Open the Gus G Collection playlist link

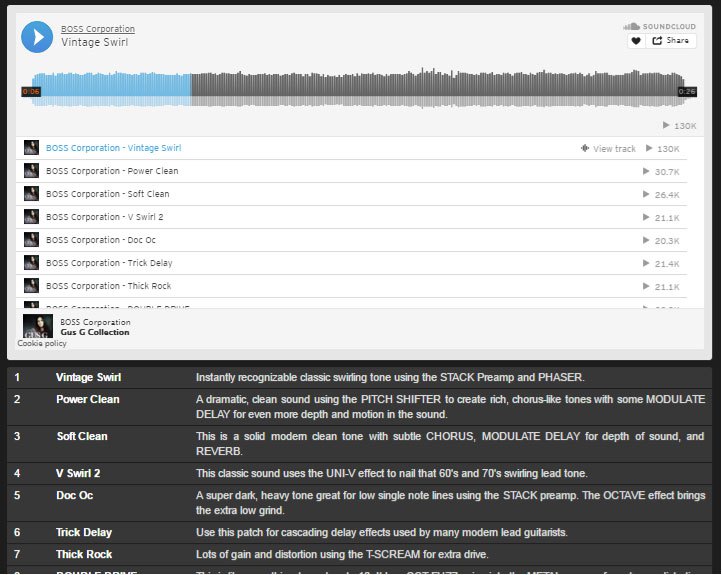[95, 332]
